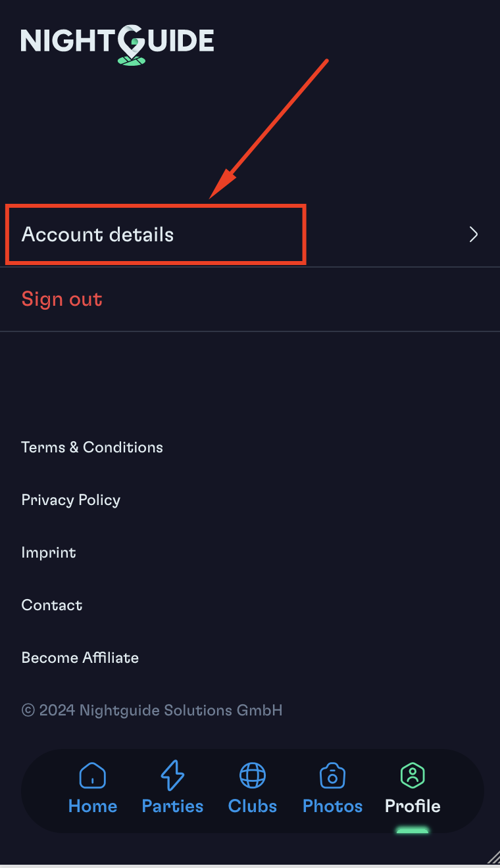Click the Profile person icon
Screen dimensions: 500x868
pos(413,776)
